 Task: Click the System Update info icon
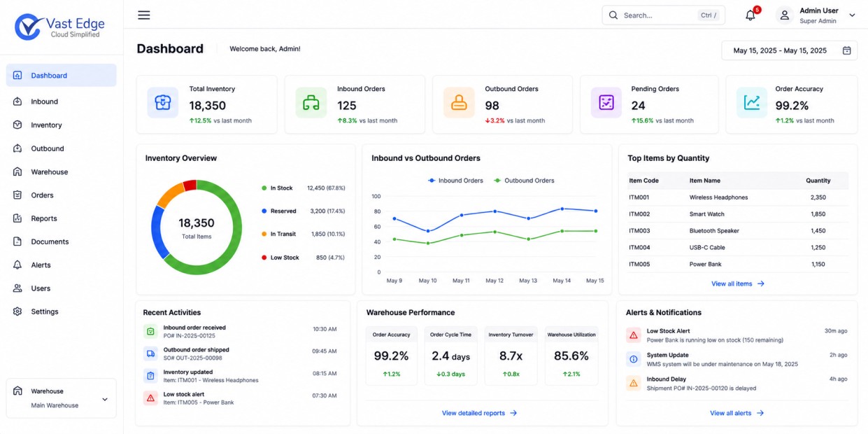point(634,359)
